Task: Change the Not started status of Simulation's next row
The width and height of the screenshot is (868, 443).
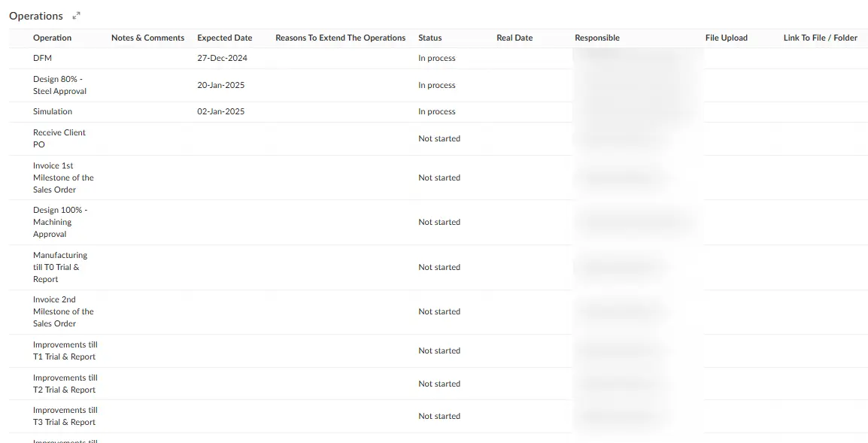Action: pyautogui.click(x=439, y=138)
